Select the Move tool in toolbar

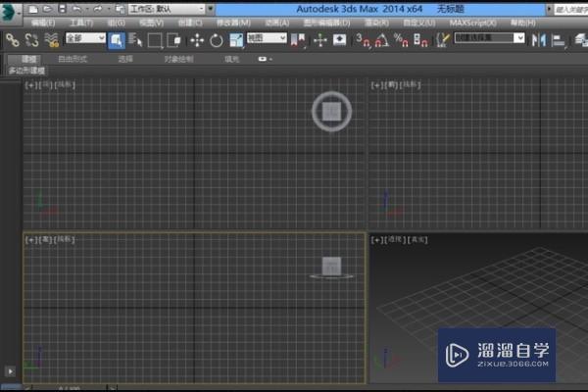196,40
